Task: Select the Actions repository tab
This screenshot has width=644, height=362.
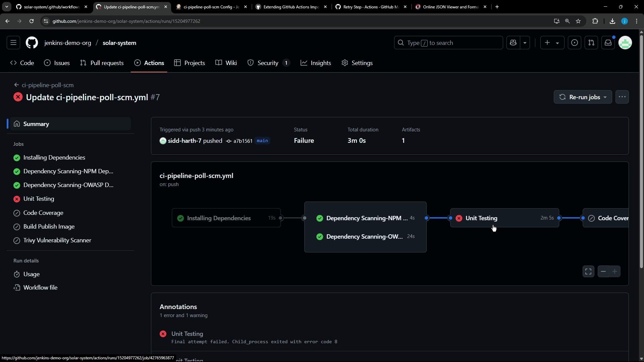Action: (x=149, y=63)
